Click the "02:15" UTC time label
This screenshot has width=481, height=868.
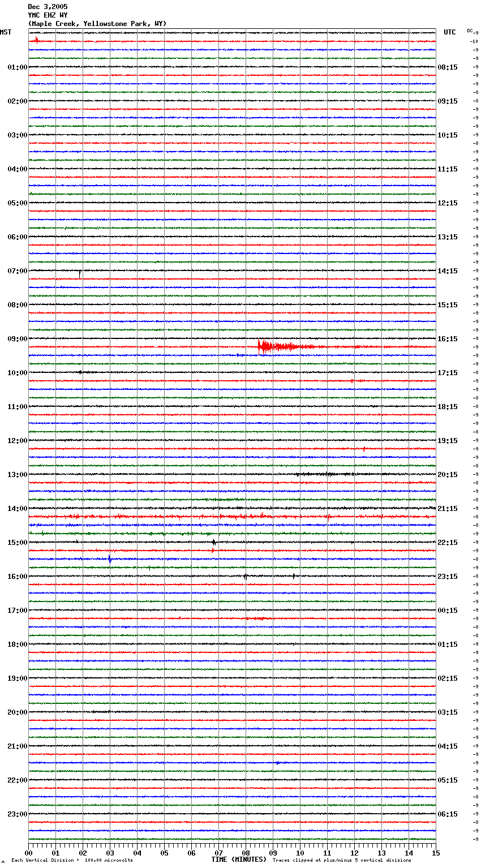pos(448,678)
